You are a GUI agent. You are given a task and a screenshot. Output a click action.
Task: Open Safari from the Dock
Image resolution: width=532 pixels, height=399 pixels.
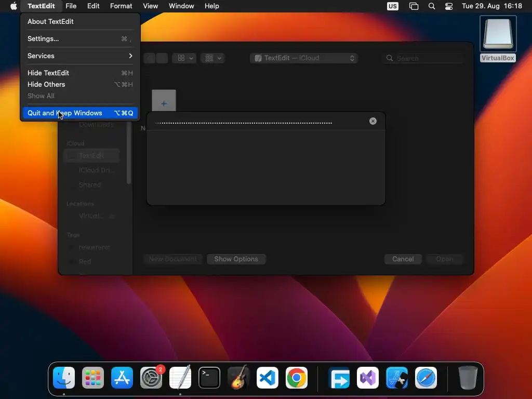(x=426, y=378)
